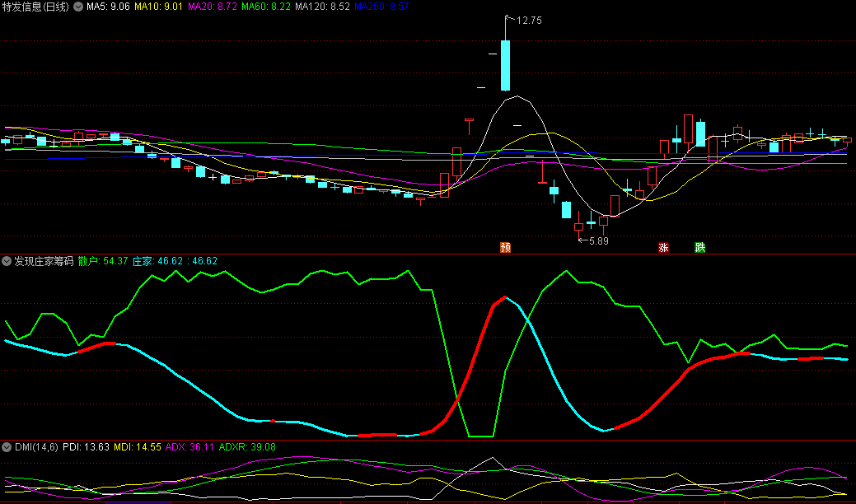Click the 12.75 high price flag
This screenshot has height=504, width=856.
[x=527, y=21]
